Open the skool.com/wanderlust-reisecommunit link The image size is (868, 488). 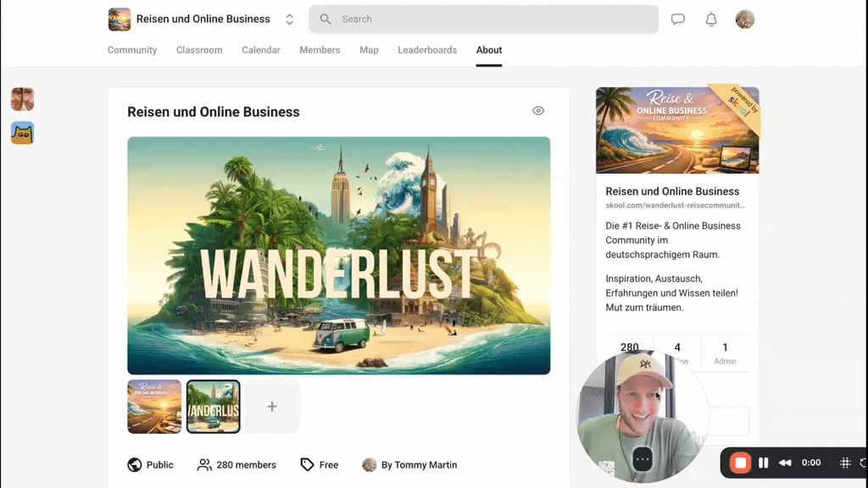click(675, 205)
